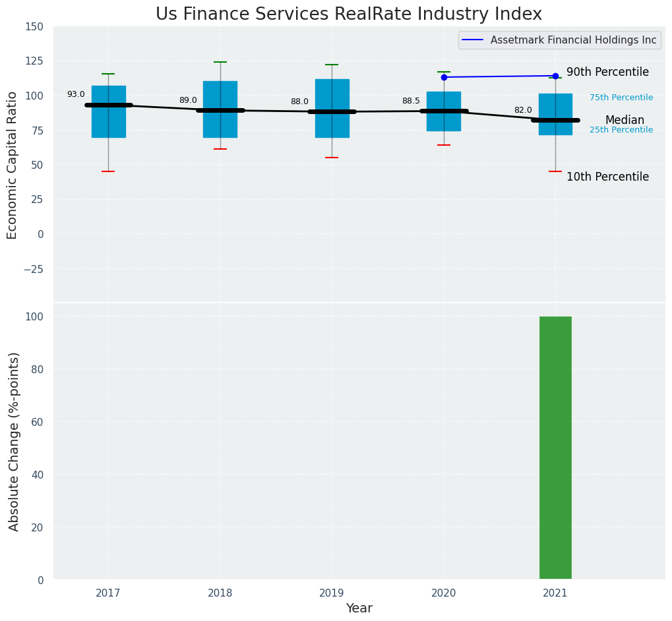Click the red 10th percentile cap for 2017
This screenshot has width=672, height=621.
coord(108,171)
